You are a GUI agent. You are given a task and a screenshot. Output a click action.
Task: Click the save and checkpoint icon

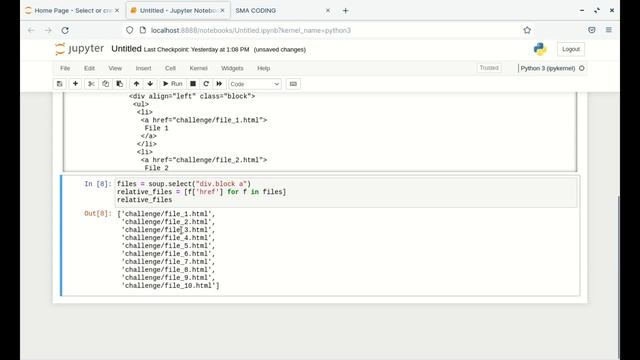click(x=60, y=84)
